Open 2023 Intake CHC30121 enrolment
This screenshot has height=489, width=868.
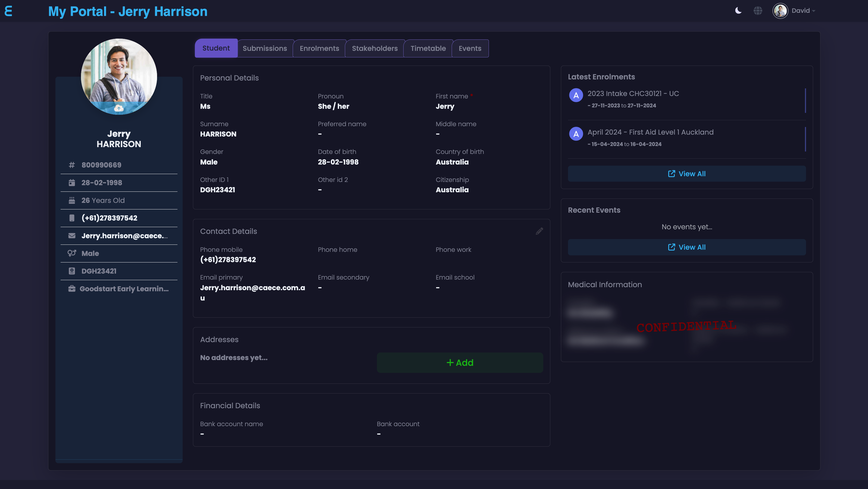coord(633,93)
